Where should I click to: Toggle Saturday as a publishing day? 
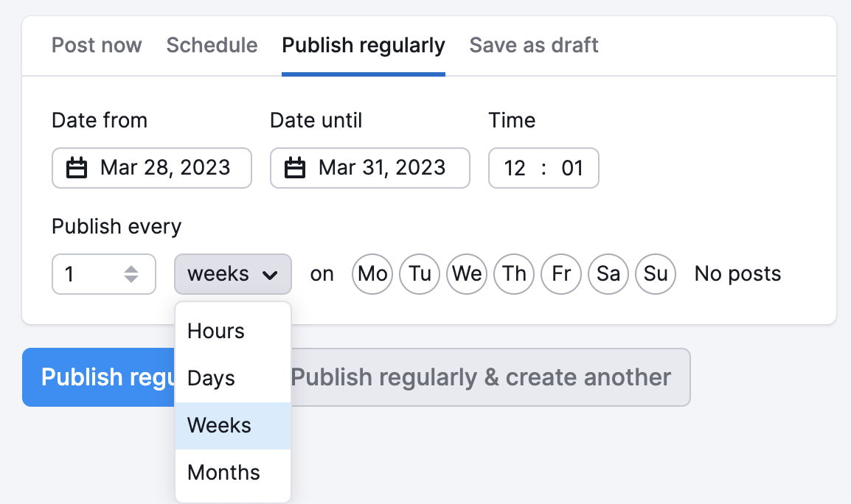click(608, 273)
